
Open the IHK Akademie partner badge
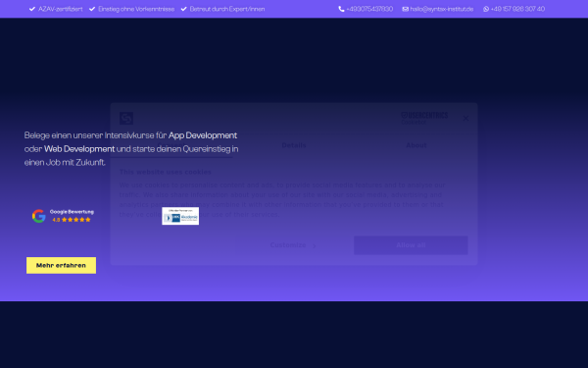180,216
